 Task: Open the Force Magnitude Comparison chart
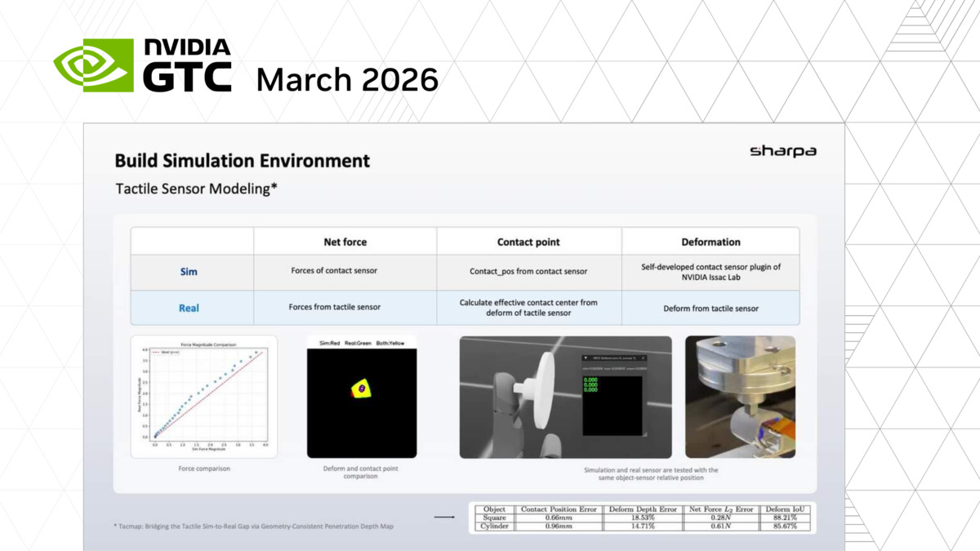(204, 397)
